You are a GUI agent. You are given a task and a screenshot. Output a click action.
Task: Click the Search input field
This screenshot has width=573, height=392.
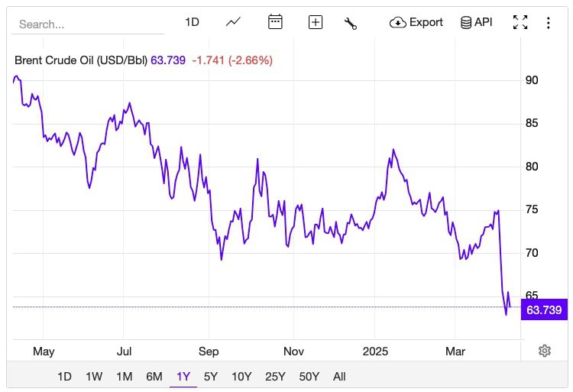(88, 24)
